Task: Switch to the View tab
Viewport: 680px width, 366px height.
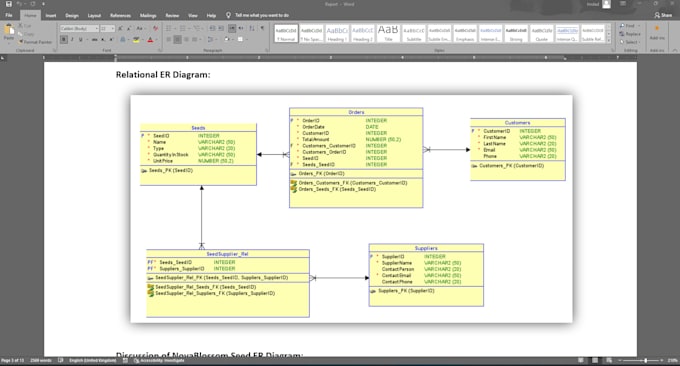Action: [x=193, y=16]
